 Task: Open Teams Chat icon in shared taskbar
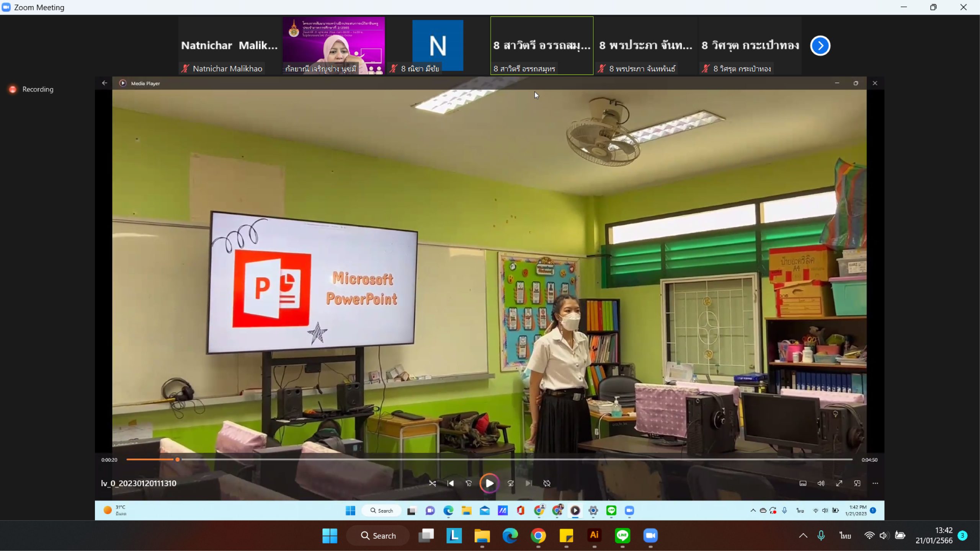pos(430,510)
